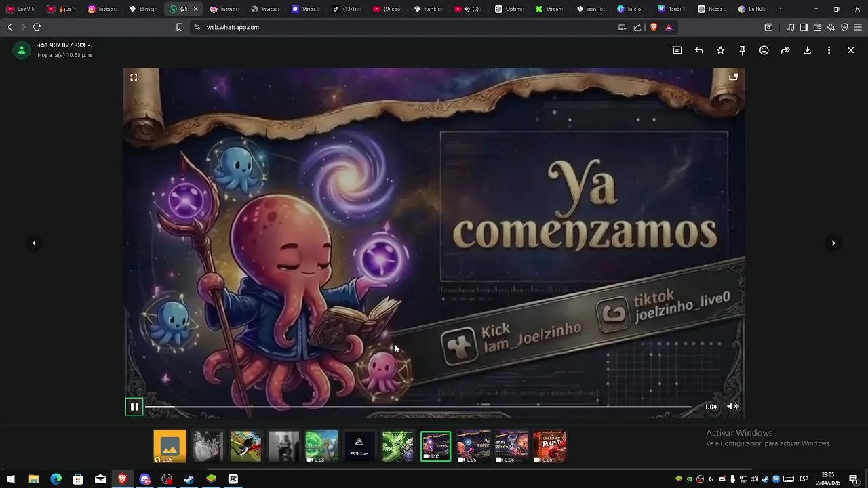Go to the message in chat
The width and height of the screenshot is (868, 488).
point(677,50)
